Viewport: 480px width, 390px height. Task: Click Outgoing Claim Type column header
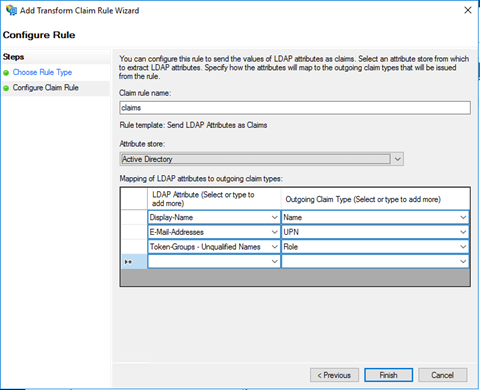click(375, 199)
